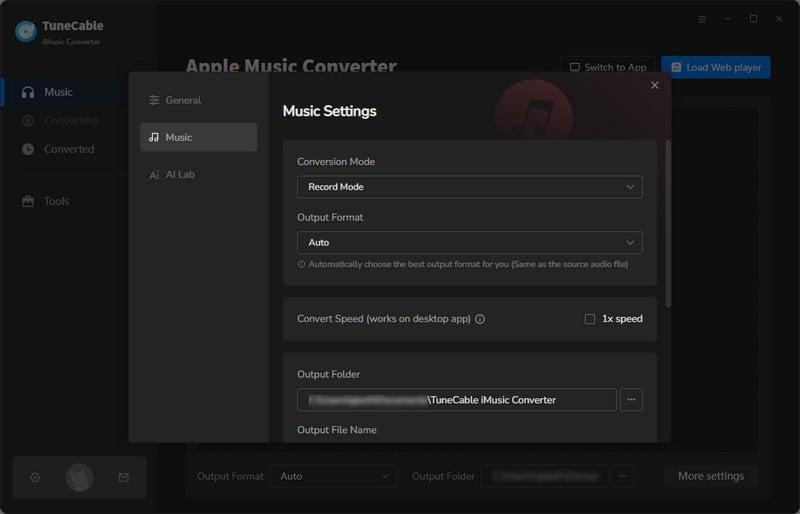Open the bottom bar Output Format dropdown

[x=334, y=476]
